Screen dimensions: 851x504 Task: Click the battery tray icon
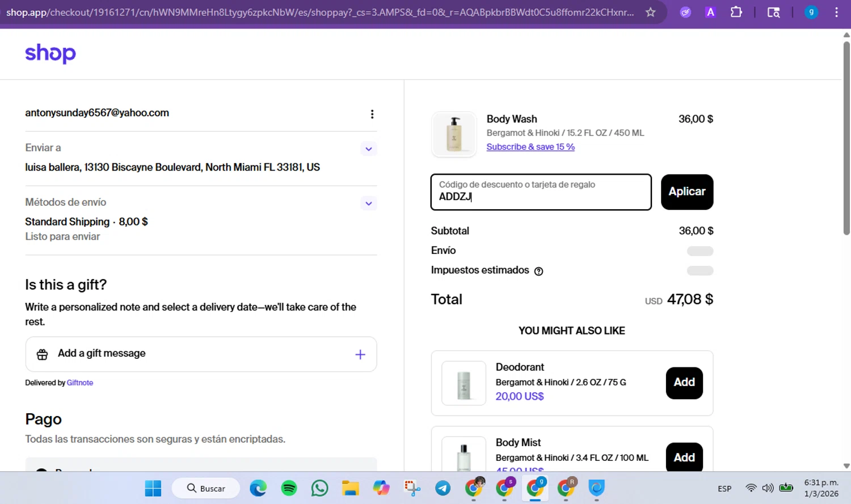[786, 488]
